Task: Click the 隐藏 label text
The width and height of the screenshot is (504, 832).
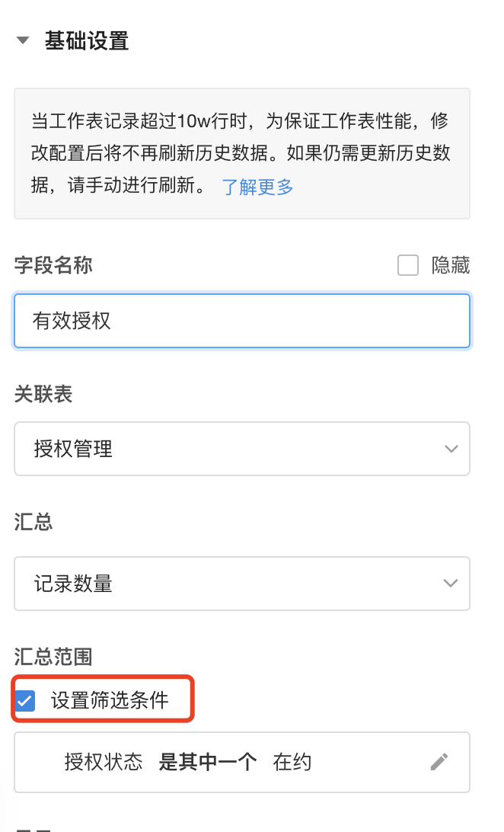Action: click(451, 265)
